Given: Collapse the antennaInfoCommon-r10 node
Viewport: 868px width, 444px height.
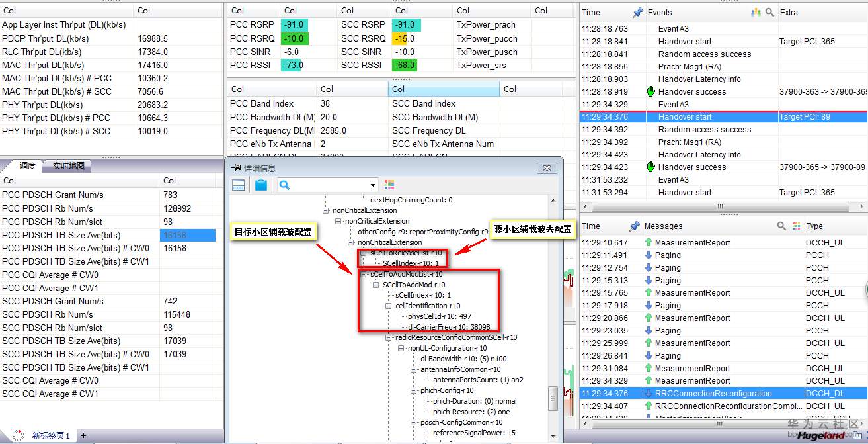Looking at the screenshot, I should (414, 369).
